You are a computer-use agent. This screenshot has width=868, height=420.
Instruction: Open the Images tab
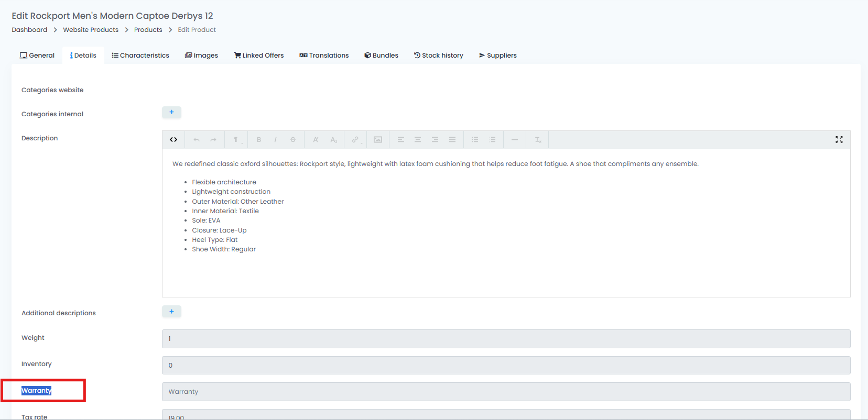pyautogui.click(x=201, y=56)
